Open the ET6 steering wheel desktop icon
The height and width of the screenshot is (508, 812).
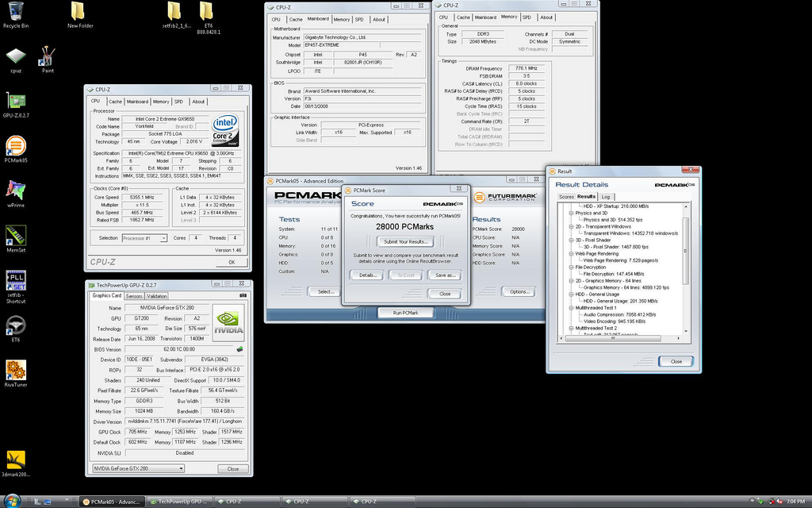16,329
